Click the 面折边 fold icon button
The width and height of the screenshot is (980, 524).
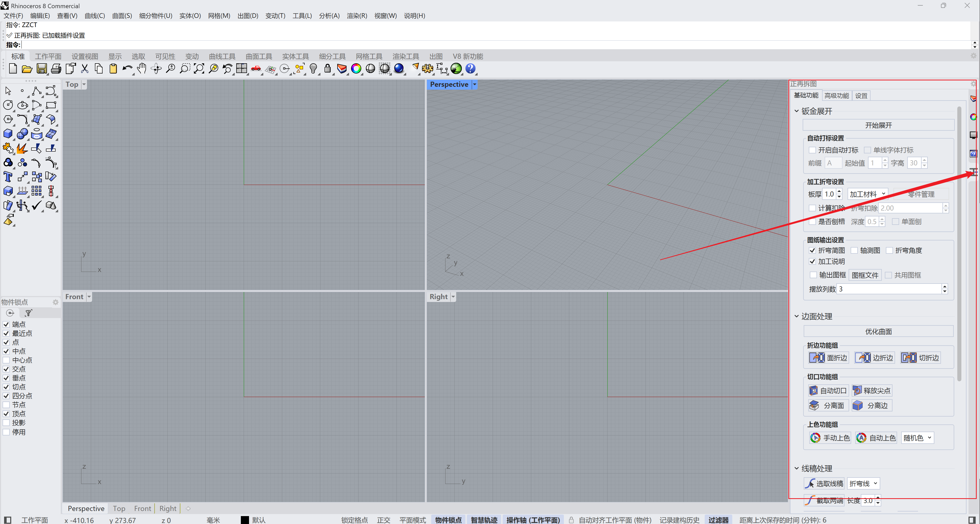829,358
